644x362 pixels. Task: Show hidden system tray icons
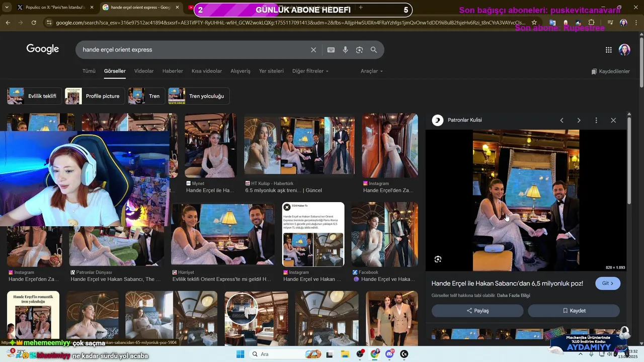[x=581, y=354]
